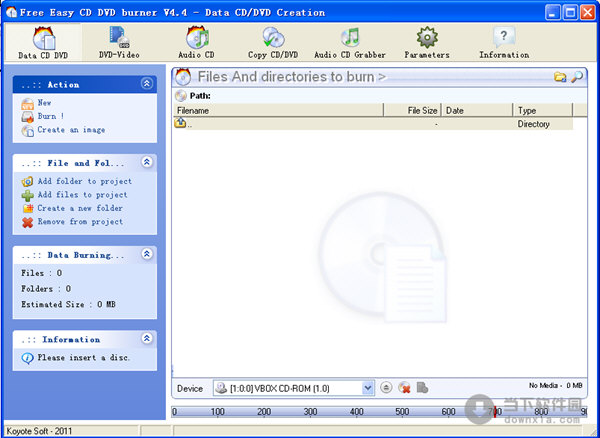Click the 'Files And directories to burn >' title
The image size is (600, 438).
click(x=292, y=77)
